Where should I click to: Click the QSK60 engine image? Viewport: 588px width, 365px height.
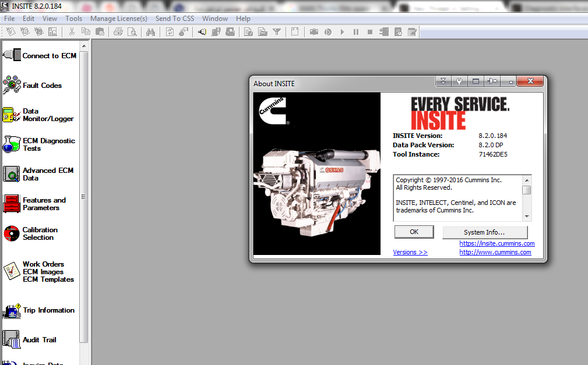tap(317, 174)
